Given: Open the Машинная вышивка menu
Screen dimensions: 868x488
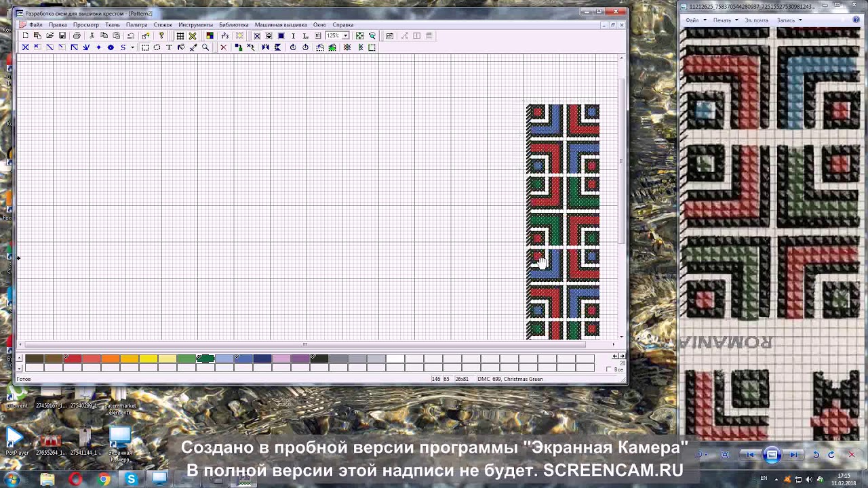Looking at the screenshot, I should tap(281, 24).
